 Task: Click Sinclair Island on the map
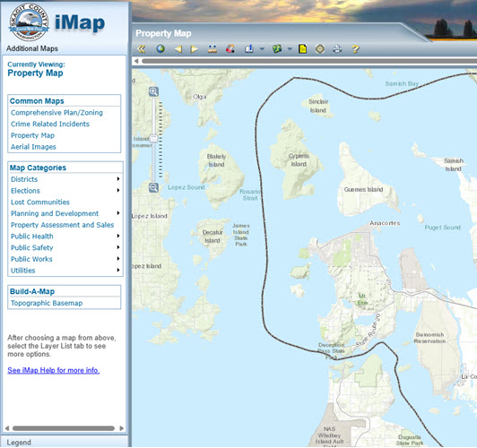click(318, 106)
